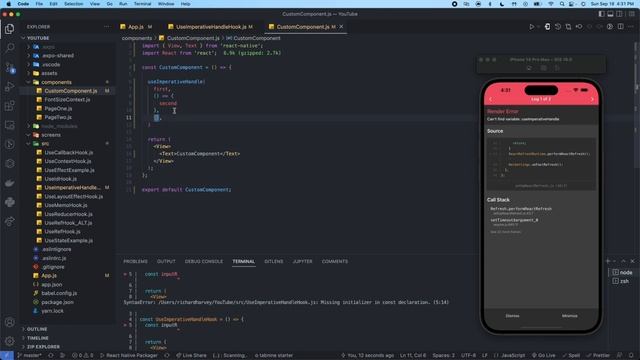Image resolution: width=640 pixels, height=360 pixels.
Task: Switch to the GITLENS panel tab
Action: 273,261
